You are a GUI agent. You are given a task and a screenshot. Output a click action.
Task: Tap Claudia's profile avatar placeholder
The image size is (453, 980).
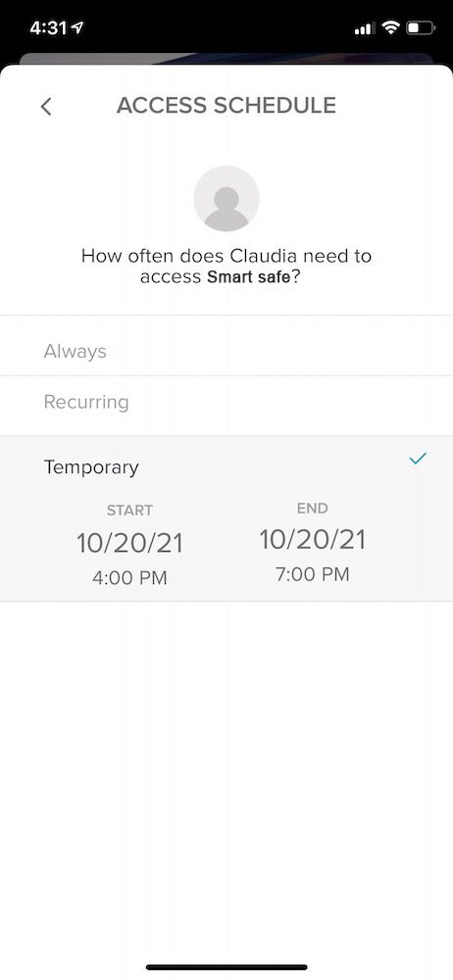(x=226, y=199)
